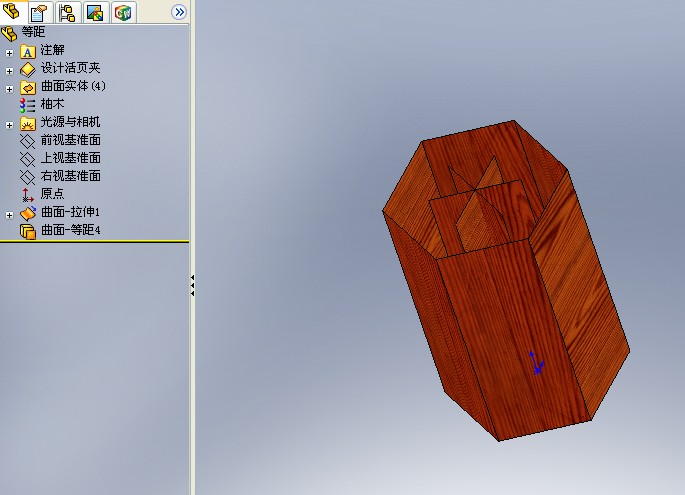Click the 光源与相机 folder icon

(28, 124)
